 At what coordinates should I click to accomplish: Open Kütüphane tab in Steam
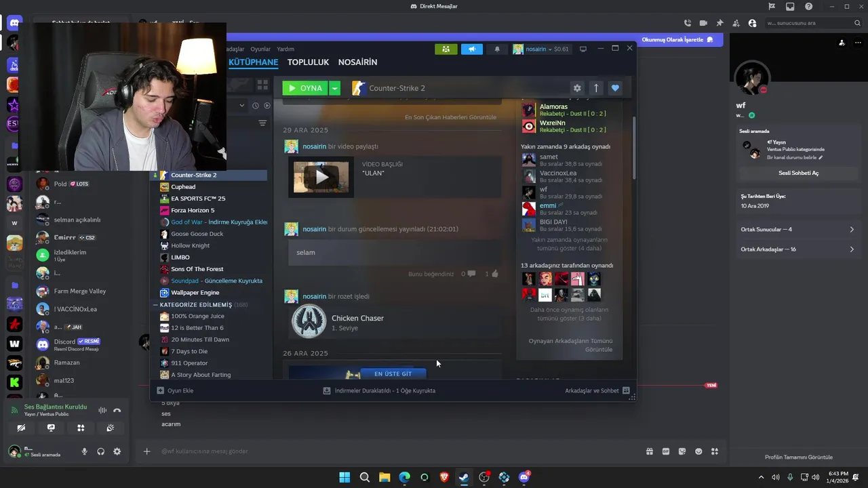click(x=253, y=62)
